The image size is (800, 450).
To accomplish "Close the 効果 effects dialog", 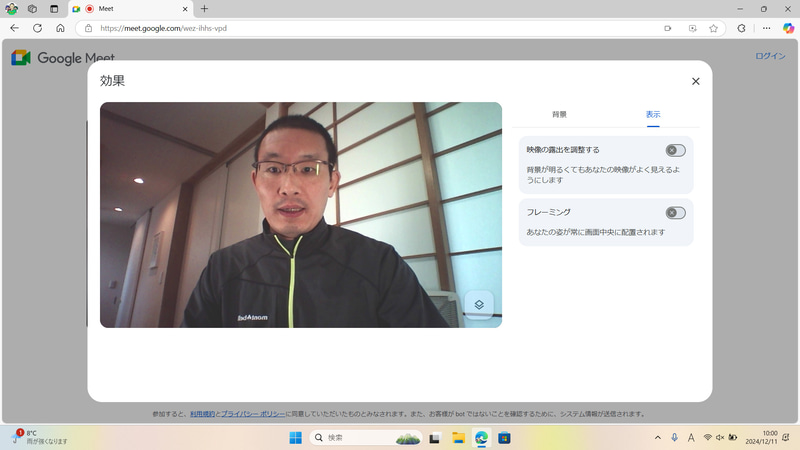I will (x=695, y=81).
